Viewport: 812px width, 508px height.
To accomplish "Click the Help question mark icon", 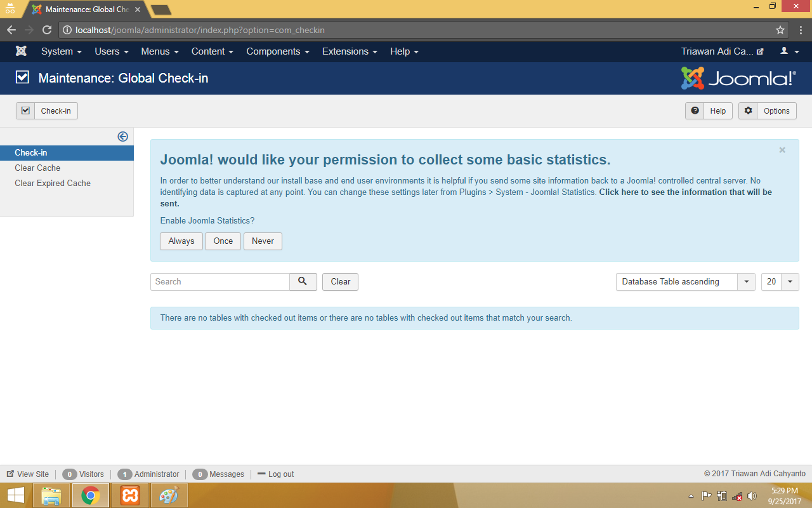I will coord(695,110).
